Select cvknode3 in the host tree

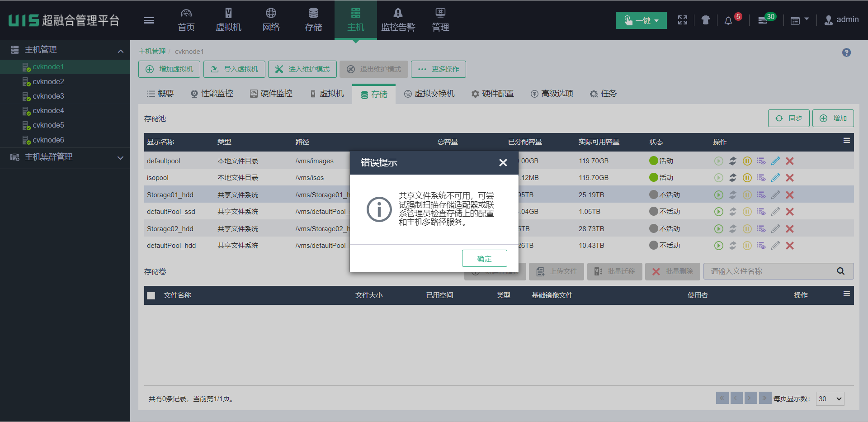pyautogui.click(x=48, y=96)
